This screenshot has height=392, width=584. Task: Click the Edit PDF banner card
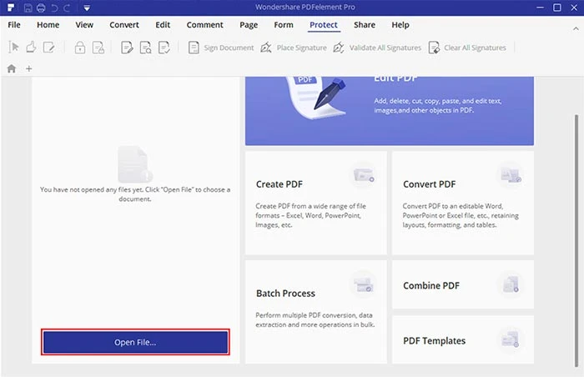[390, 111]
